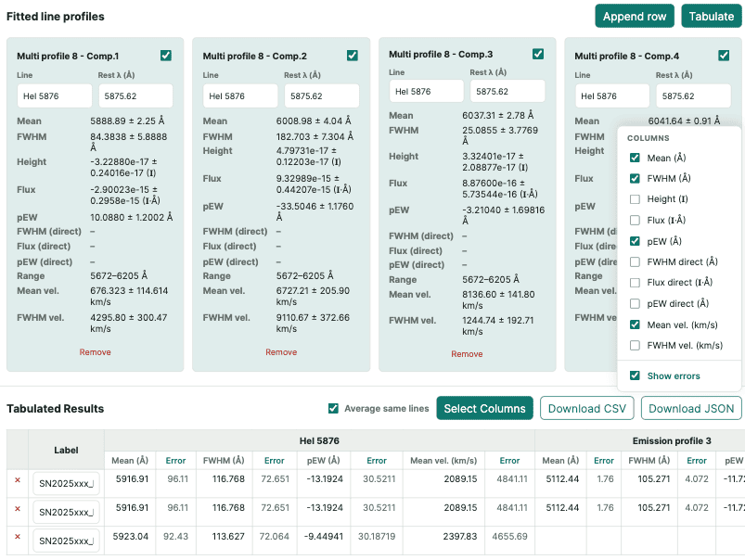Click the Emission profile 3 group header
Viewport: 745px width, 560px height.
pos(672,440)
